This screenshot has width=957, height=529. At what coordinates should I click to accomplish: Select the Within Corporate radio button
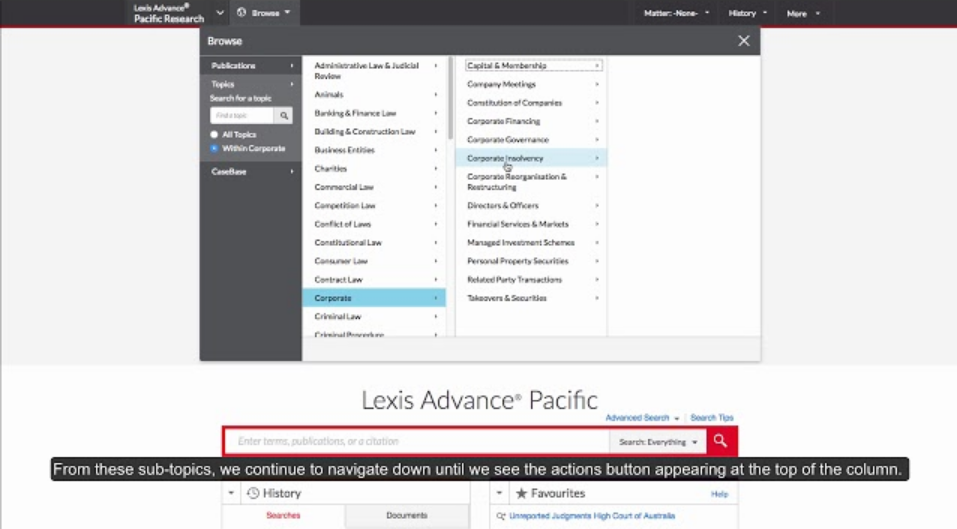coord(214,148)
